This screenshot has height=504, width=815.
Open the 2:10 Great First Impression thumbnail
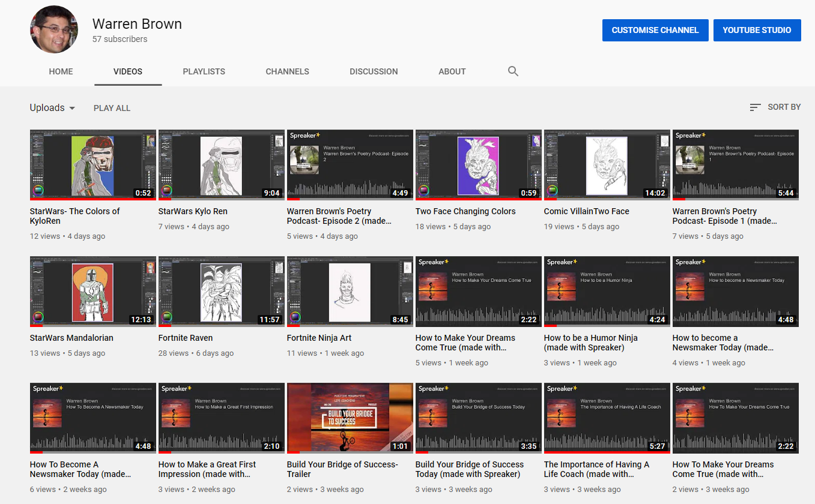tap(222, 418)
